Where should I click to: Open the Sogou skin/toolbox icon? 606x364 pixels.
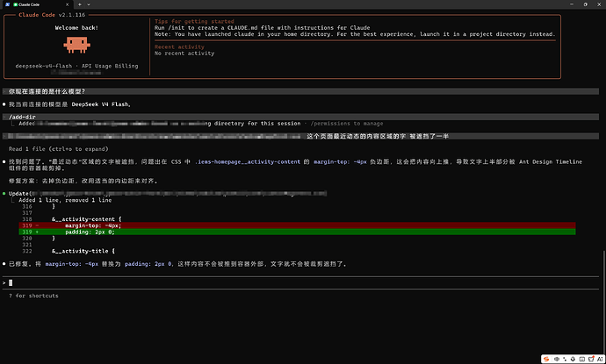point(591,359)
